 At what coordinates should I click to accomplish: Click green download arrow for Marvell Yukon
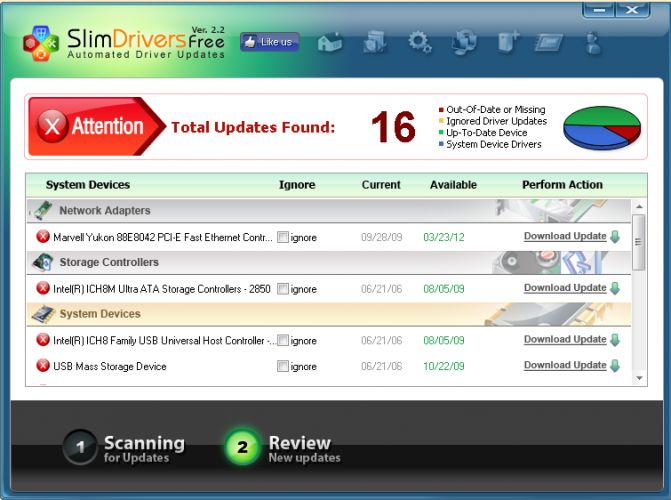pyautogui.click(x=615, y=236)
